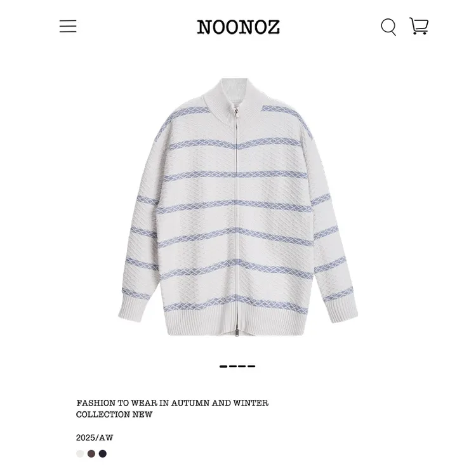The image size is (476, 476).
Task: Show the third carousel slide indicator
Action: pos(242,366)
